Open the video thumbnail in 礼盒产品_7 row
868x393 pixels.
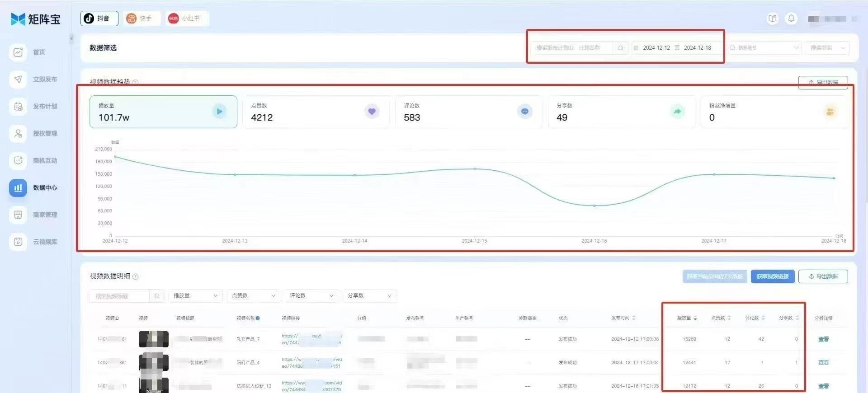[x=154, y=339]
